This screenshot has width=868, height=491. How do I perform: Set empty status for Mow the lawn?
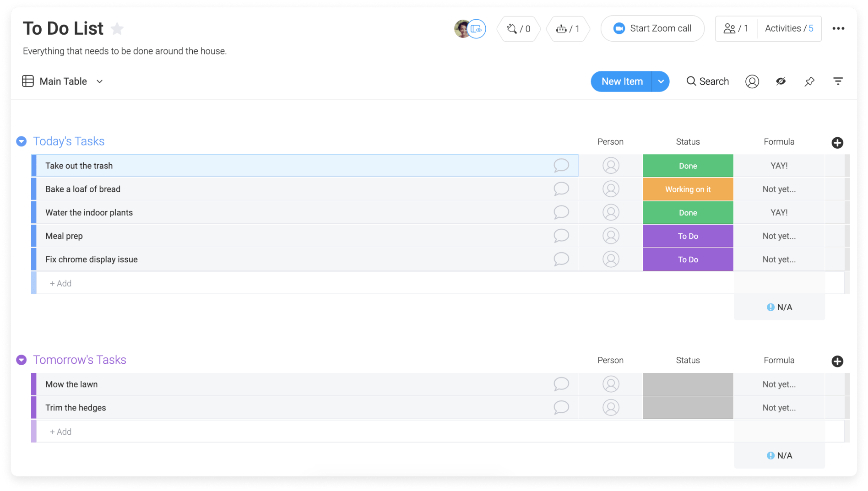(688, 384)
